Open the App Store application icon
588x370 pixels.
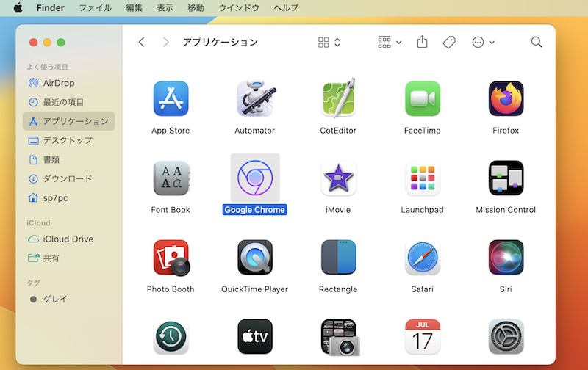[171, 99]
